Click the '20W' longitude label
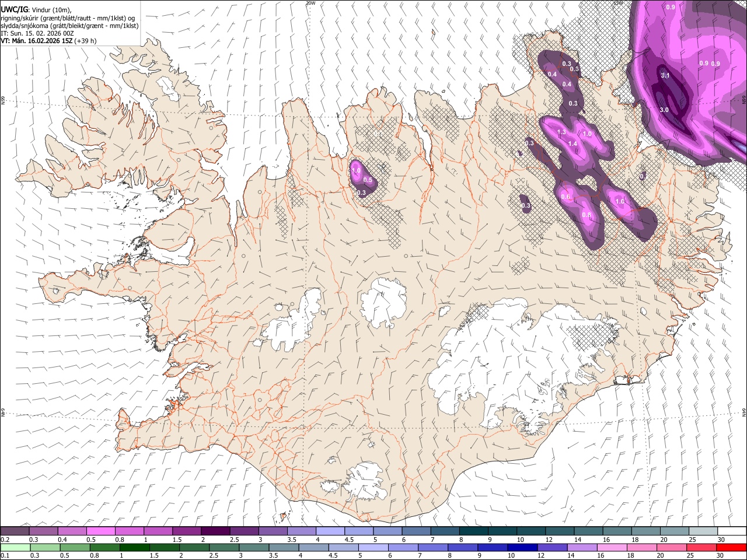The height and width of the screenshot is (560, 747). click(x=310, y=3)
